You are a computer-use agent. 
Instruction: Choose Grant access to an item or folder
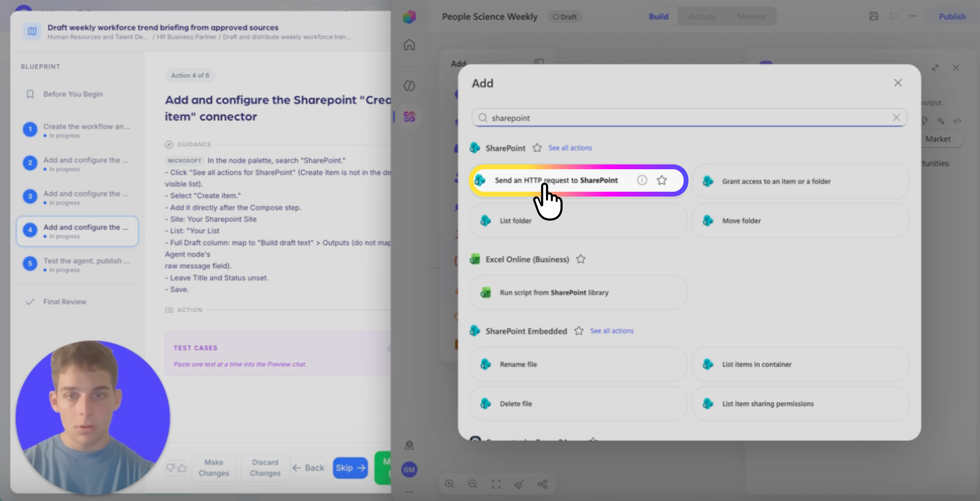(801, 181)
